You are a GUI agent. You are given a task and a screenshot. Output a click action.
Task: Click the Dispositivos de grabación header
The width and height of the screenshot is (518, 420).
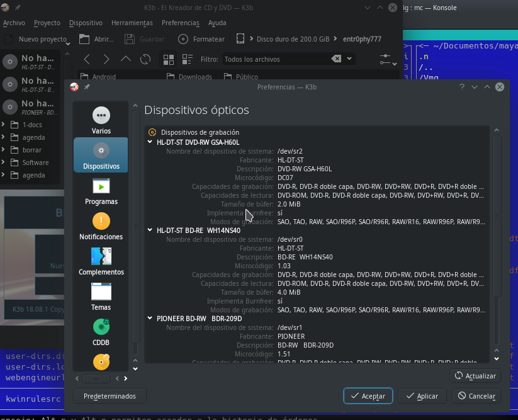(x=200, y=132)
